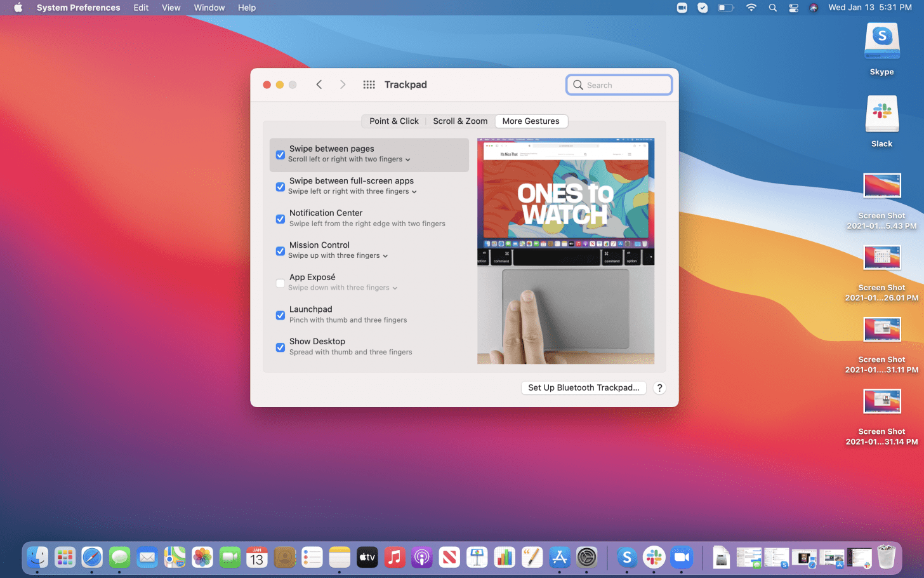Enable the App Exposé checkbox

pyautogui.click(x=280, y=283)
